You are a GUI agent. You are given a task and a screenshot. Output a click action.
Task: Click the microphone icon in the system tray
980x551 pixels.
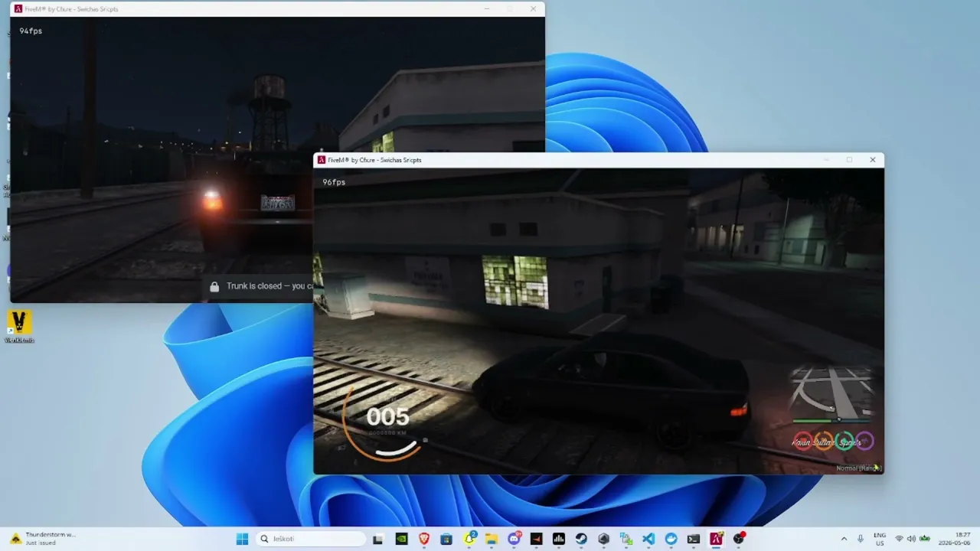(x=861, y=539)
